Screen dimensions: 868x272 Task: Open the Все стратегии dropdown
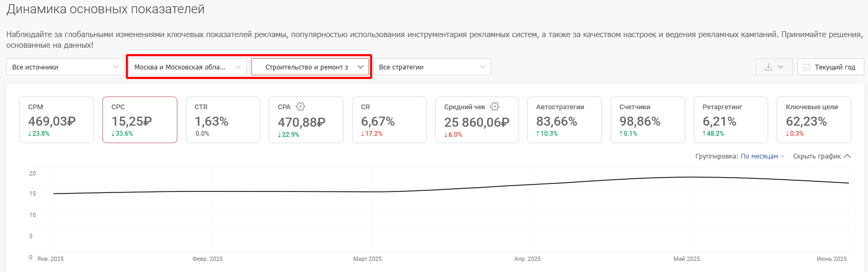click(x=432, y=67)
